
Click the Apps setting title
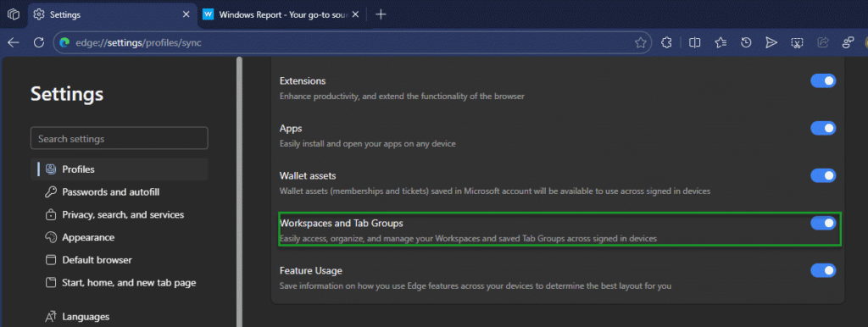[291, 129]
